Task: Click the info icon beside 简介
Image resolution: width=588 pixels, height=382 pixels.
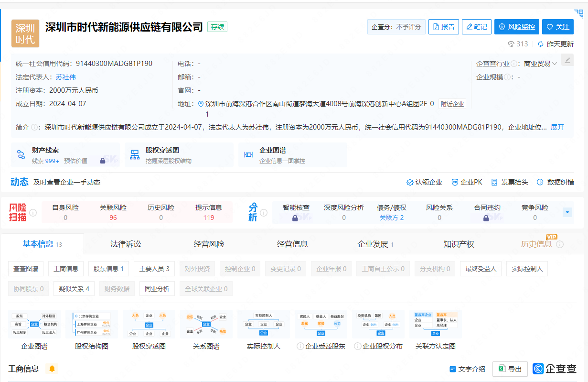Action: (x=34, y=127)
